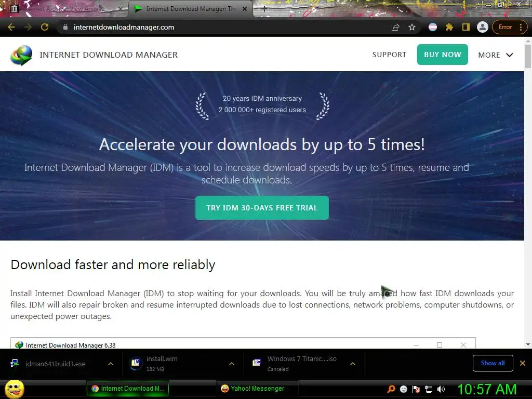Select Internet Download M... taskbar item

tap(128, 389)
